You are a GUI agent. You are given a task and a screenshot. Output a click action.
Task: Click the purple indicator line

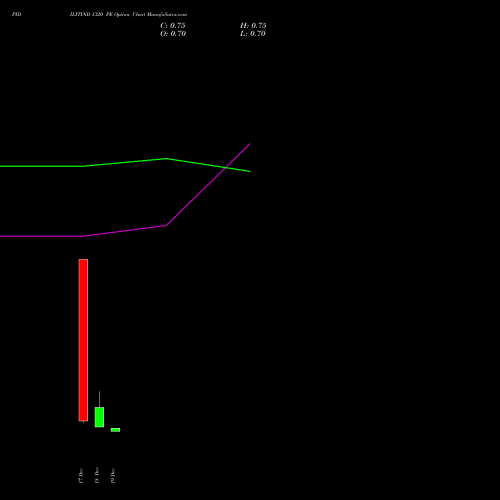(x=125, y=231)
